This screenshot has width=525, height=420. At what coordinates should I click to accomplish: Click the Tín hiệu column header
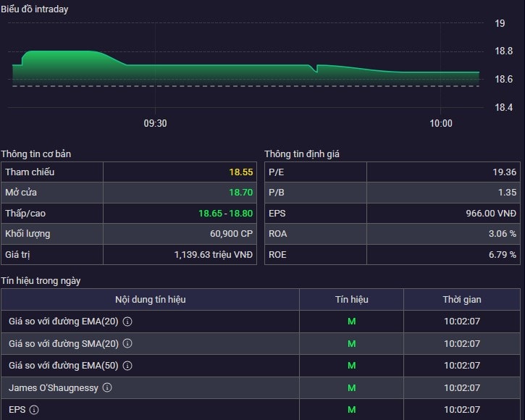351,300
